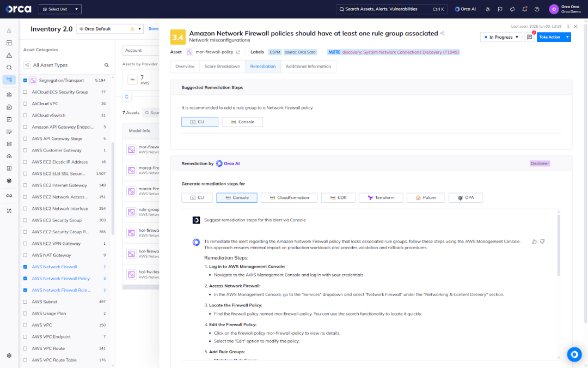The height and width of the screenshot is (368, 588).
Task: Open mor-firewall-policy asset in new tab icon
Action: click(x=238, y=52)
